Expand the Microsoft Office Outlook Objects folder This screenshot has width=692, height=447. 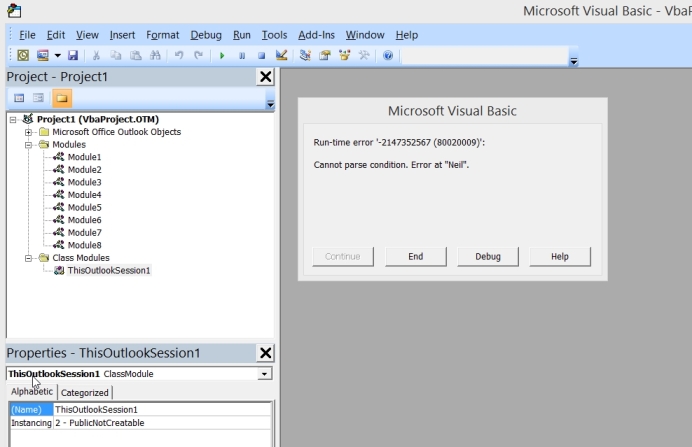[29, 132]
